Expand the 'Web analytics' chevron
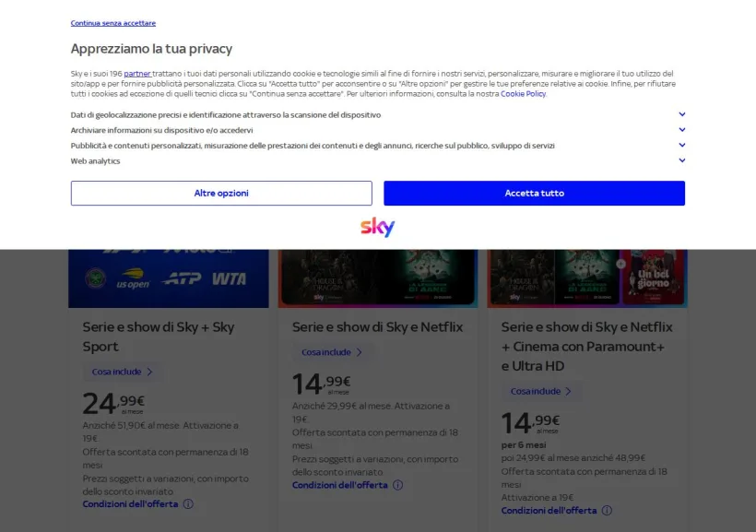 681,160
